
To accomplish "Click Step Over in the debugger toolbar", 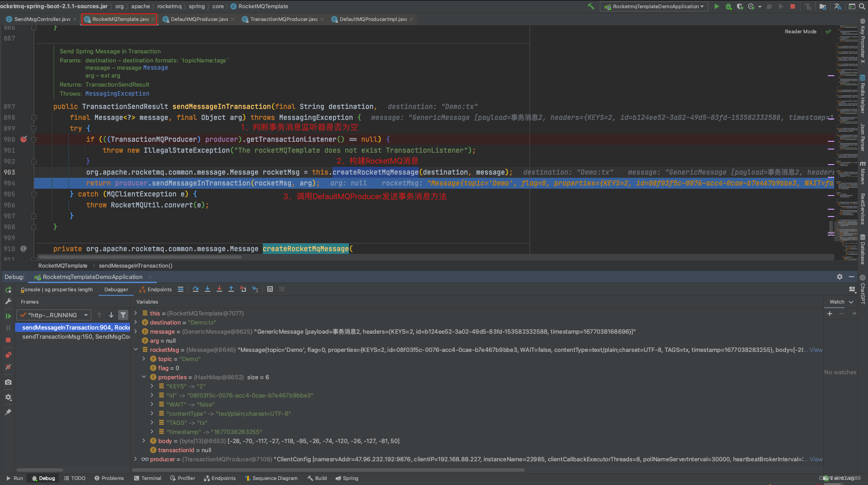I will (x=196, y=289).
